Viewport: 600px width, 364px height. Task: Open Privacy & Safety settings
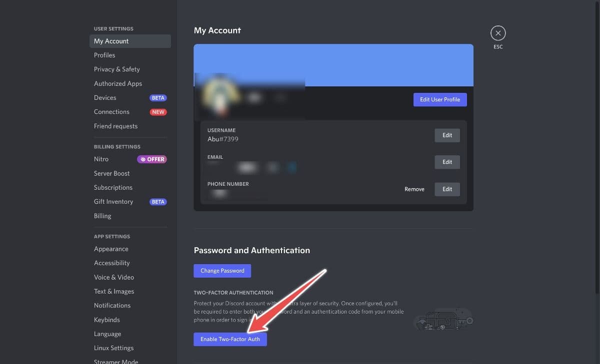tap(116, 69)
